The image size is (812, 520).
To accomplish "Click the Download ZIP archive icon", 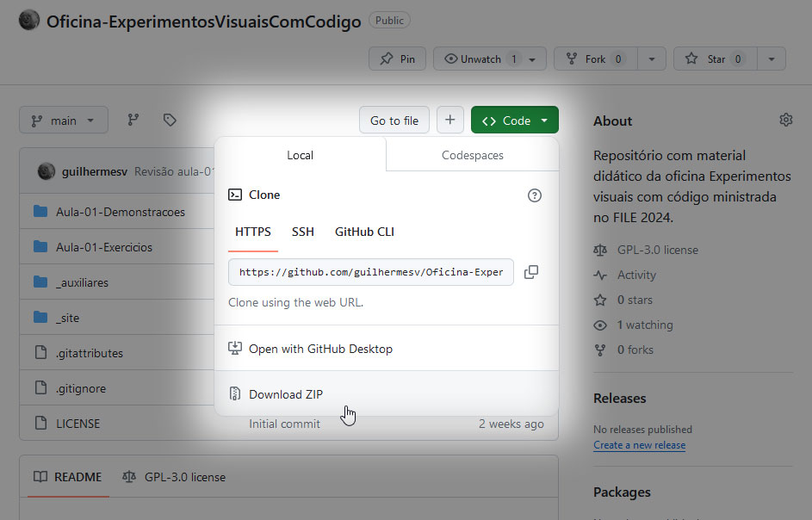I will point(234,393).
